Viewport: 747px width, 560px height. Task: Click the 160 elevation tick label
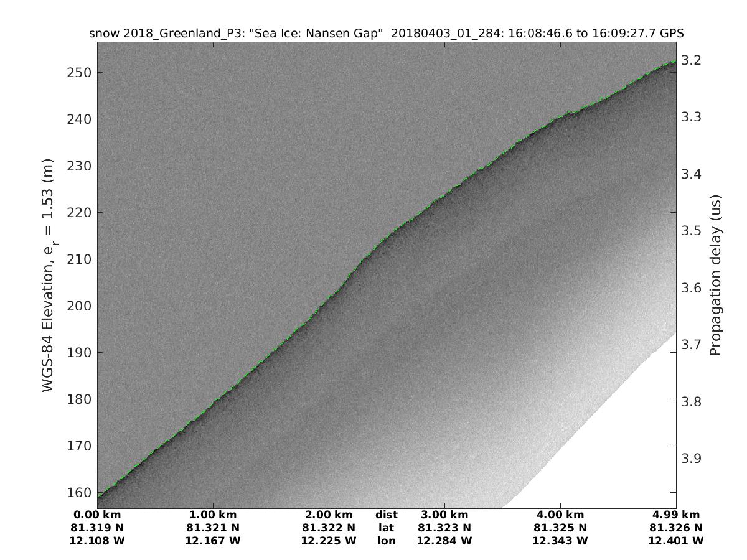pos(78,493)
